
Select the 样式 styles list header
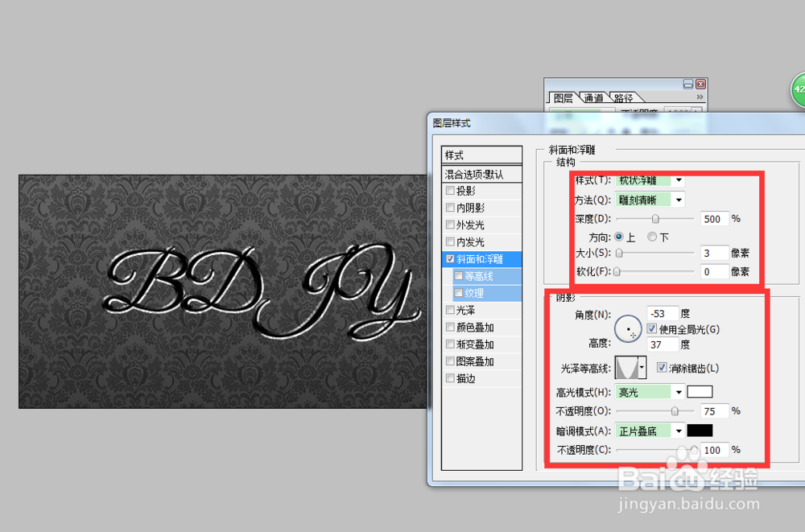coord(481,155)
